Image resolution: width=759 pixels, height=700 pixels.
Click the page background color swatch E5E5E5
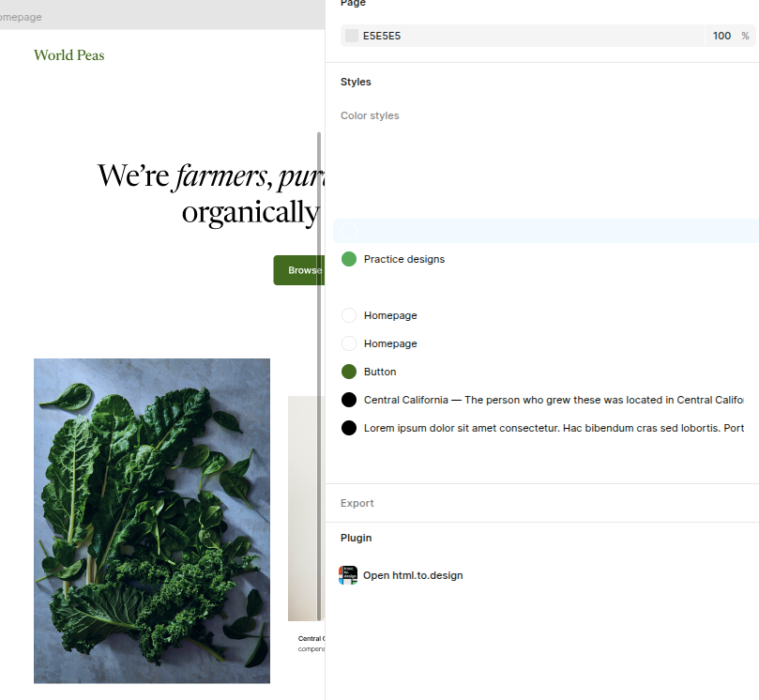352,36
